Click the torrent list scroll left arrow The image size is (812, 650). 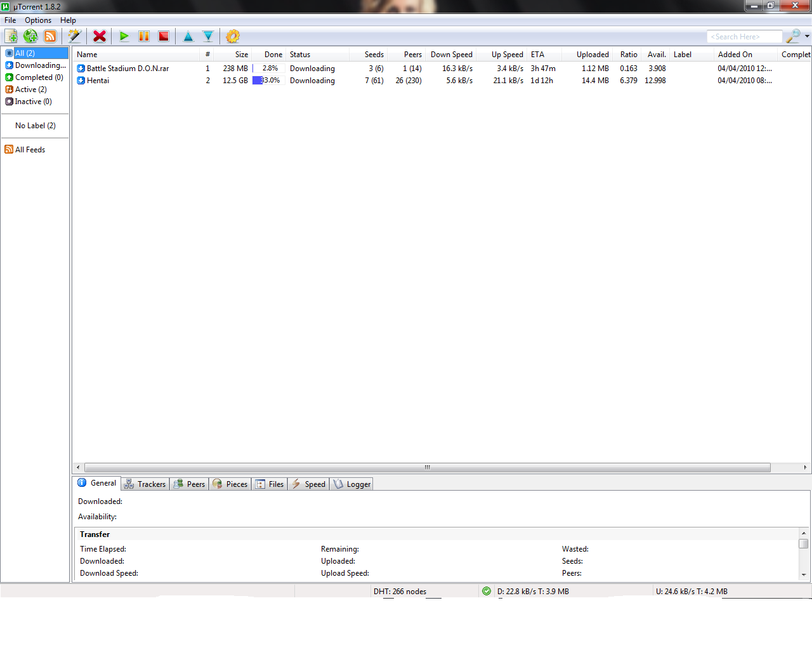click(78, 468)
